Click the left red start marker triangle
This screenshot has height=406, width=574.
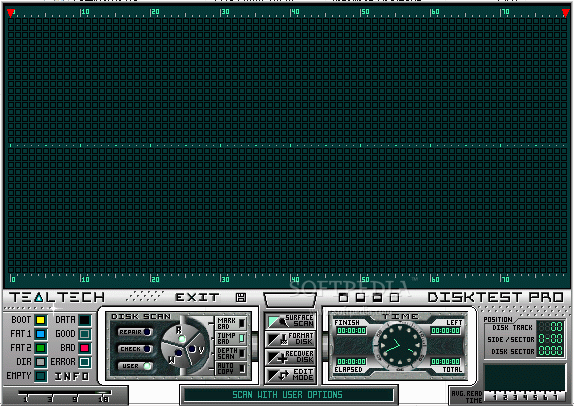click(x=11, y=14)
